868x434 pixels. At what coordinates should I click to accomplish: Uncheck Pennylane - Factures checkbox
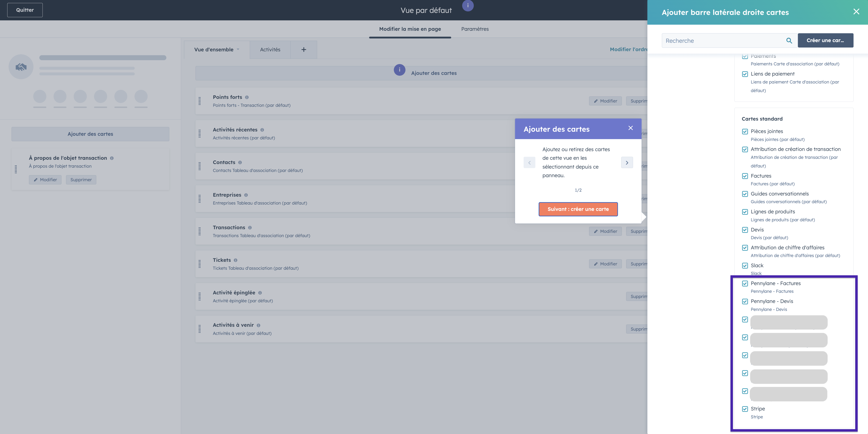[745, 284]
